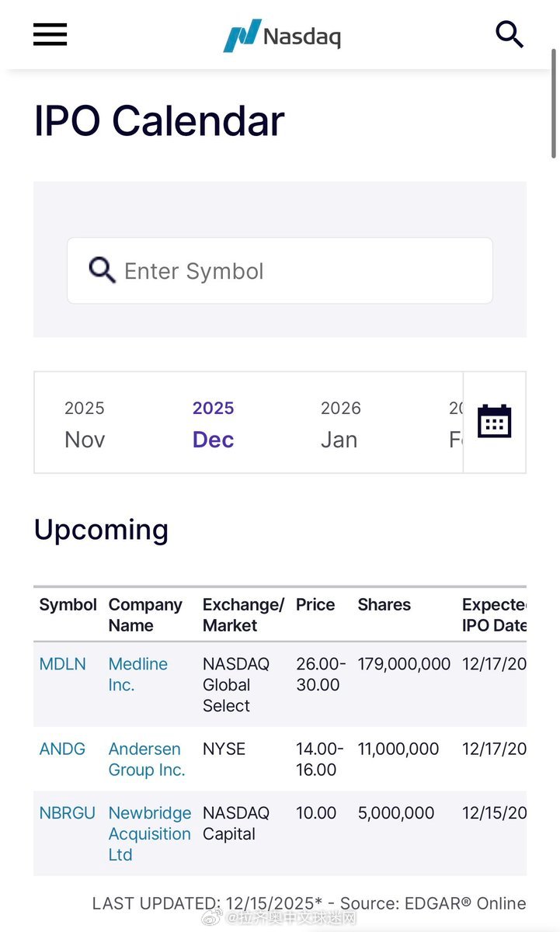This screenshot has width=560, height=932.
Task: Open Andersen Group Inc. company link
Action: tap(147, 760)
